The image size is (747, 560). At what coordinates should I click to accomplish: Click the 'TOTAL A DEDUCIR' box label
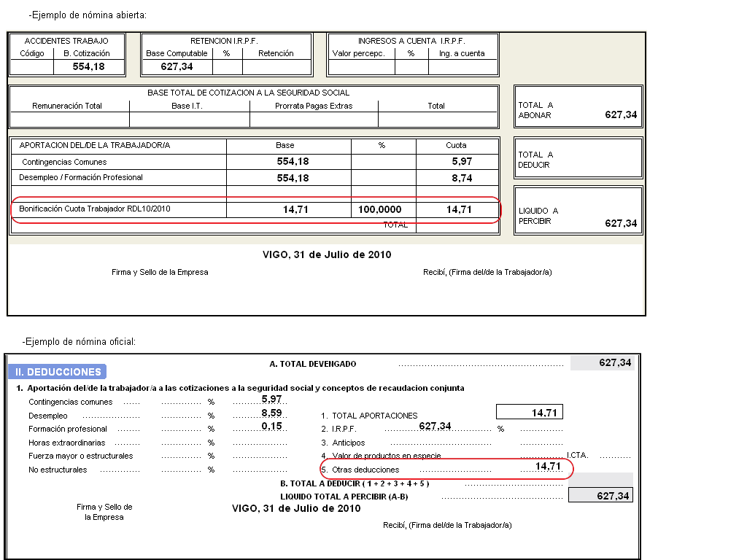click(535, 160)
